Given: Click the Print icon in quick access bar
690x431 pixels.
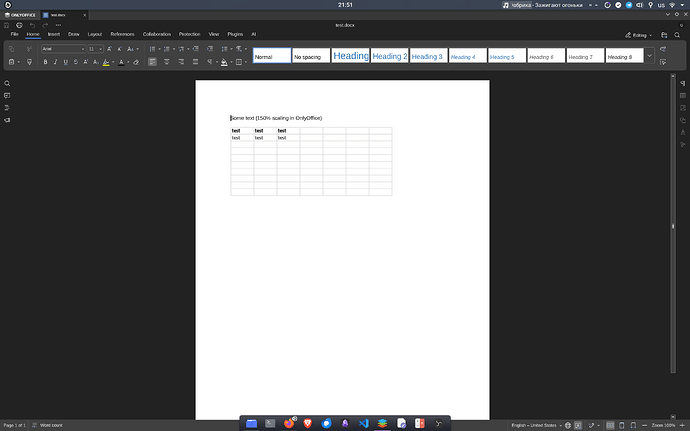Looking at the screenshot, I should point(19,25).
